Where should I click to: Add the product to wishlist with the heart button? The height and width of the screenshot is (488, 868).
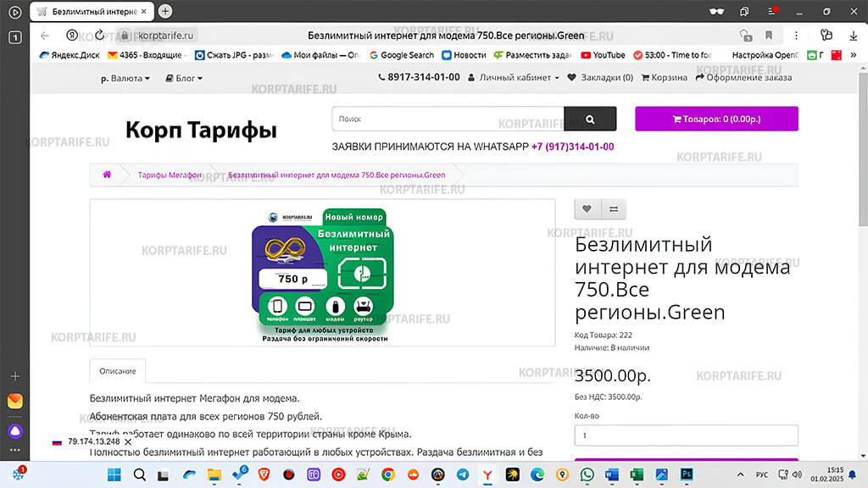[x=587, y=209]
